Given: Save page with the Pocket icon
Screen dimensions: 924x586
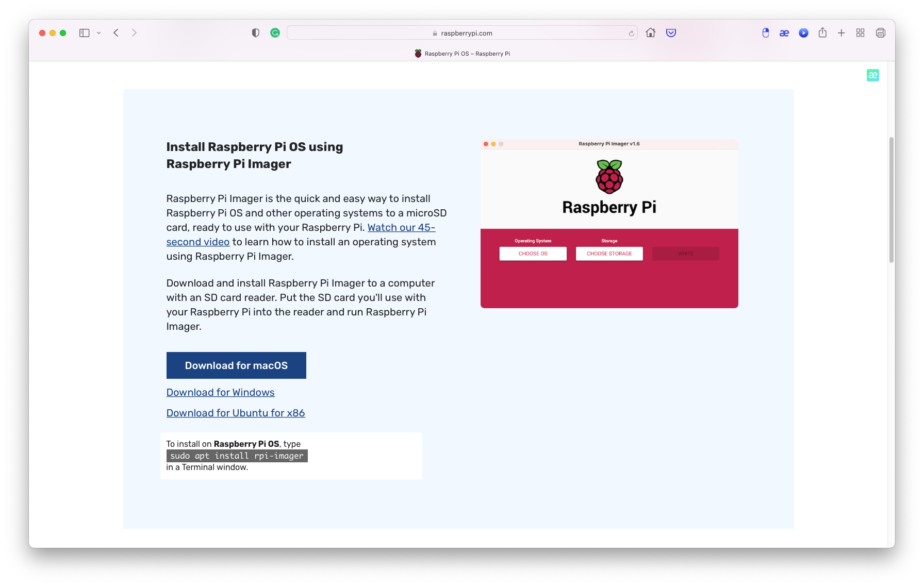Looking at the screenshot, I should point(671,33).
